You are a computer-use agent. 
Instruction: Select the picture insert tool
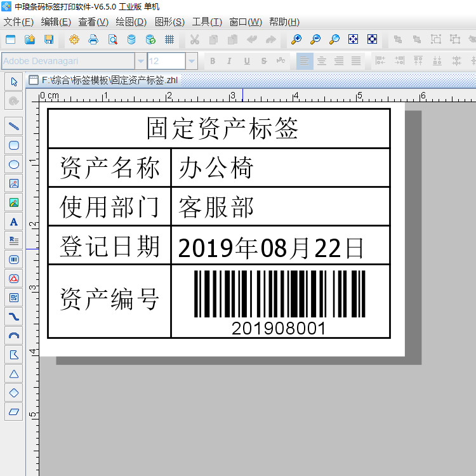(14, 202)
